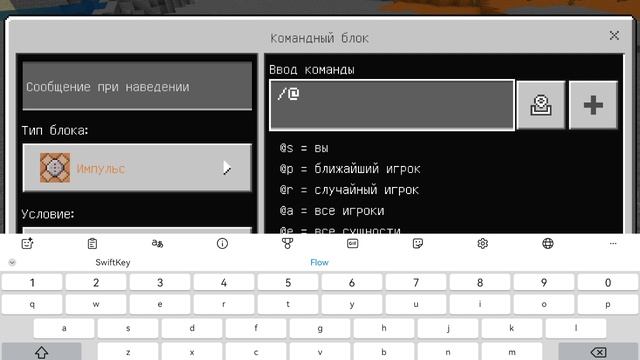Viewport: 640px width, 360px height.
Task: Switch keyboard language with globe icon
Action: tap(548, 244)
